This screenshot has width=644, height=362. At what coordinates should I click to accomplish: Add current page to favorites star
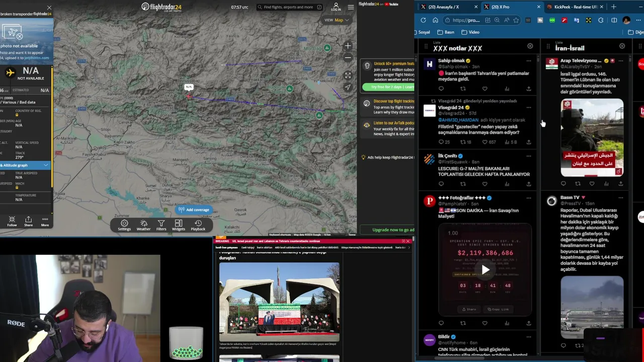tap(516, 20)
